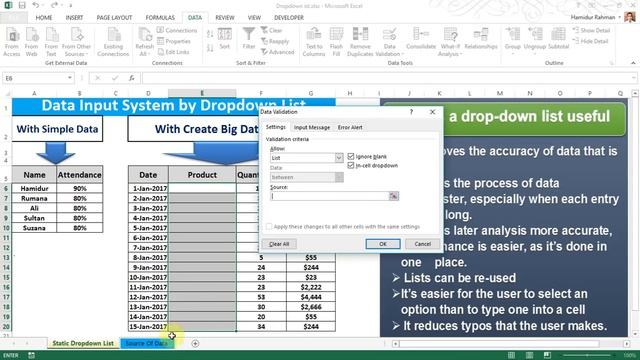
Task: Open the INSERT ribbon tab
Action: 74,18
